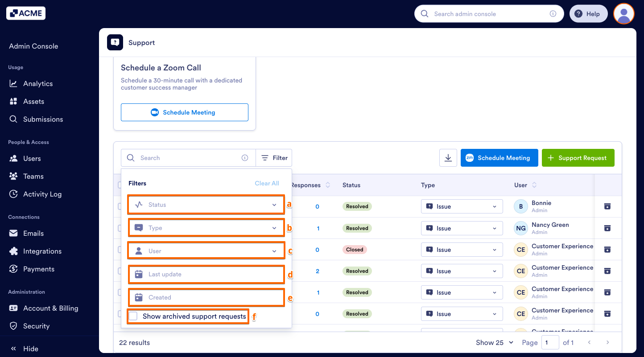Sort by the Responses column arrows
Viewport: 644px width, 357px height.
click(328, 185)
